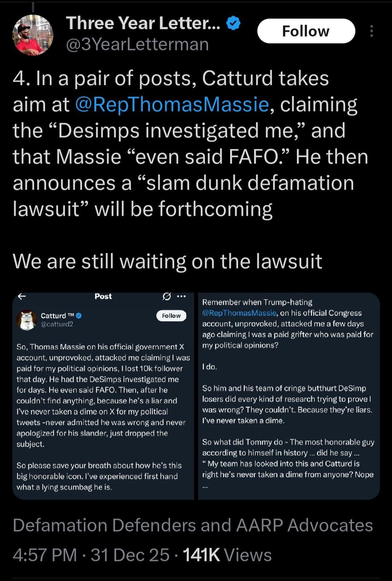Open the @RepThomasMassie mention in the tweet text

coord(172,104)
